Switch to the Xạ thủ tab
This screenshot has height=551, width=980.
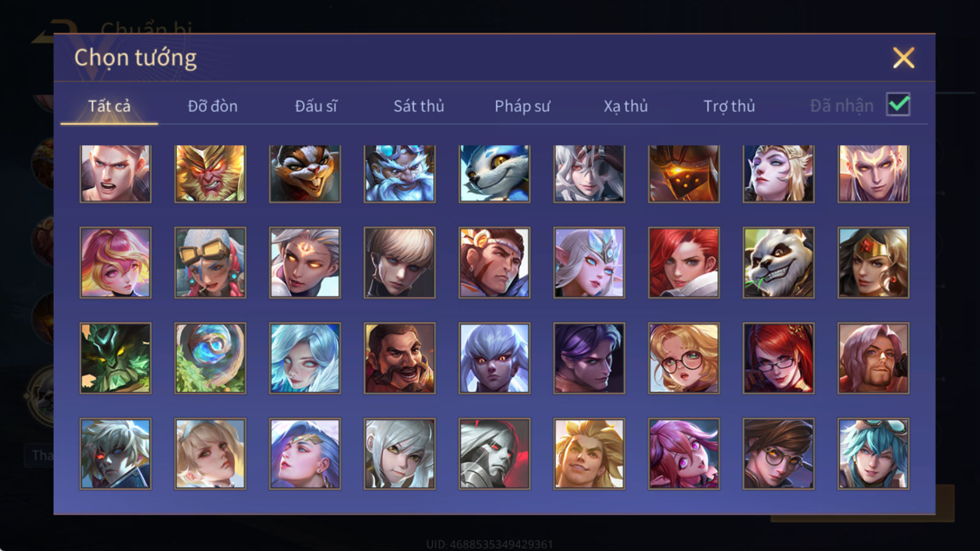(x=625, y=106)
